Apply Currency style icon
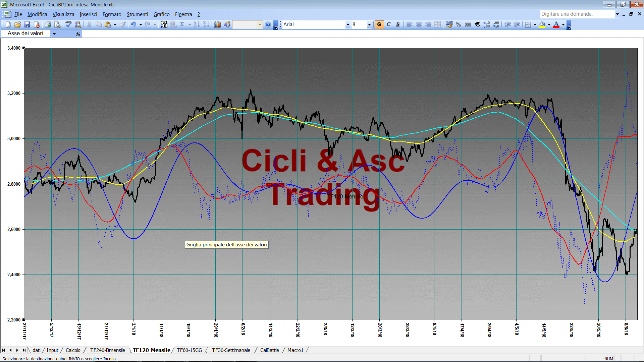644x362 pixels. click(449, 24)
